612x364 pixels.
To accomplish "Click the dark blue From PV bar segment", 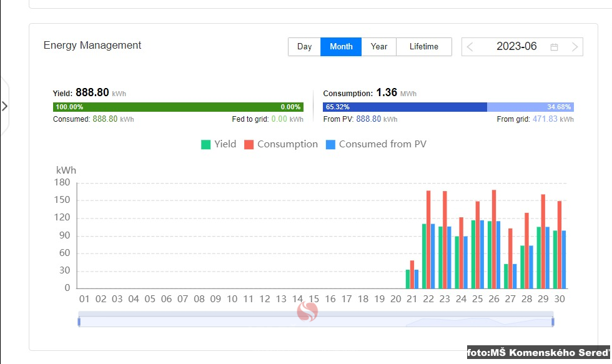I will click(405, 107).
